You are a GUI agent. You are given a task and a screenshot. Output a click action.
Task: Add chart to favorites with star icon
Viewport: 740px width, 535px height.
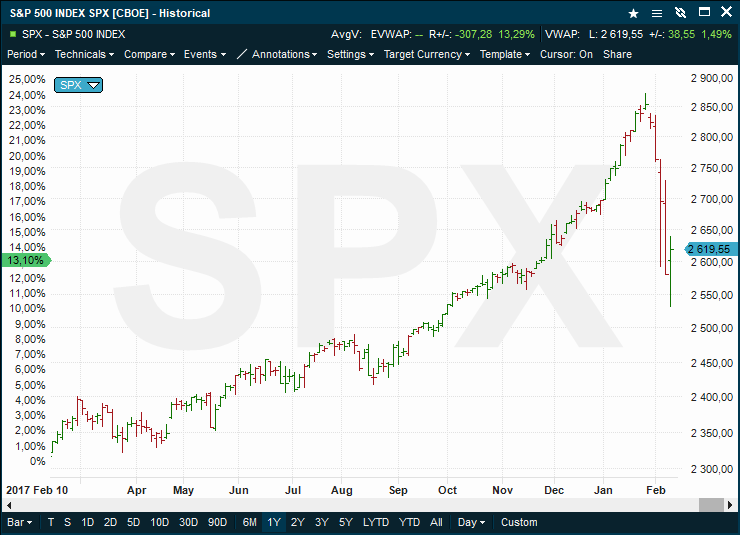coord(633,13)
